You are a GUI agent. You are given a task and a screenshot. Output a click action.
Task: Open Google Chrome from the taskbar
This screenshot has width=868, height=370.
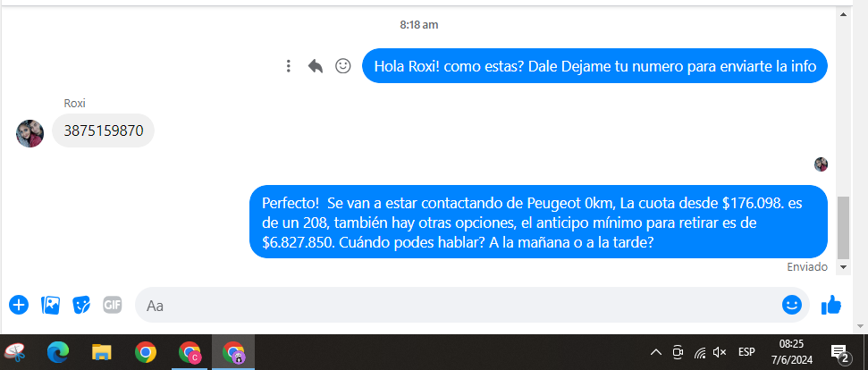(x=146, y=352)
